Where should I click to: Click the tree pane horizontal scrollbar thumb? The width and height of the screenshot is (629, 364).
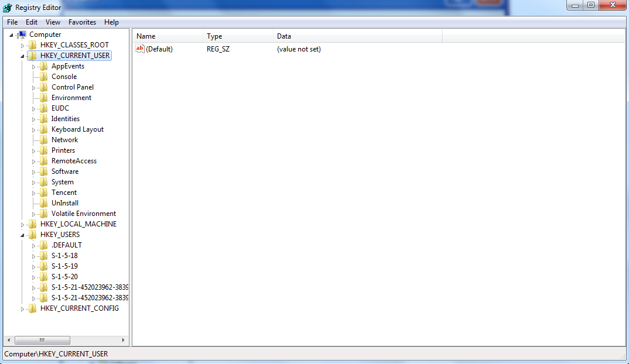click(x=42, y=341)
